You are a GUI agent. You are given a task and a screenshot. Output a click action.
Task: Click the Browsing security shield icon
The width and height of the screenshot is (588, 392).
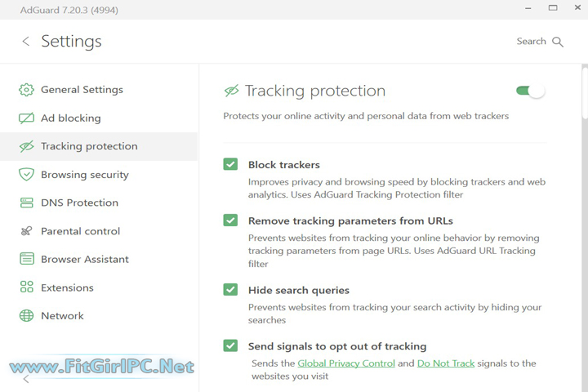[27, 175]
